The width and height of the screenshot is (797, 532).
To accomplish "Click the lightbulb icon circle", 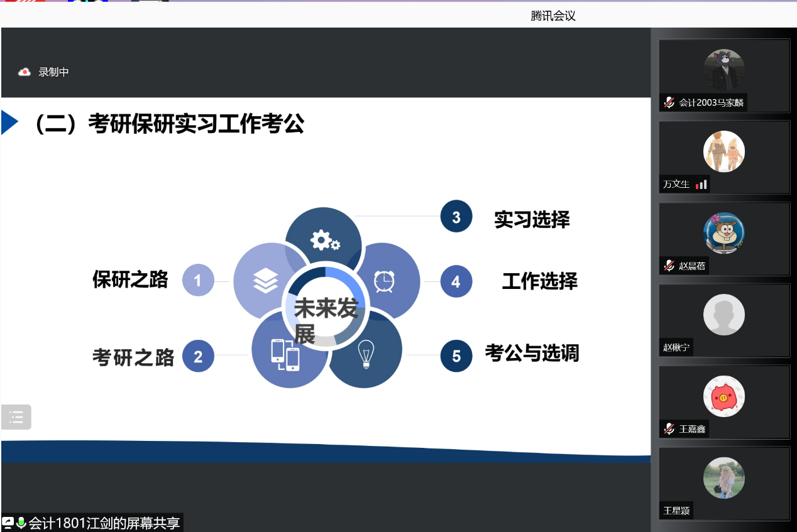I will coord(366,354).
